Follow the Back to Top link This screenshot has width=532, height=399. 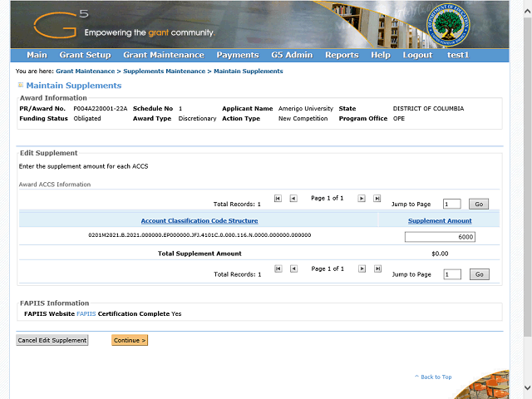pos(436,377)
